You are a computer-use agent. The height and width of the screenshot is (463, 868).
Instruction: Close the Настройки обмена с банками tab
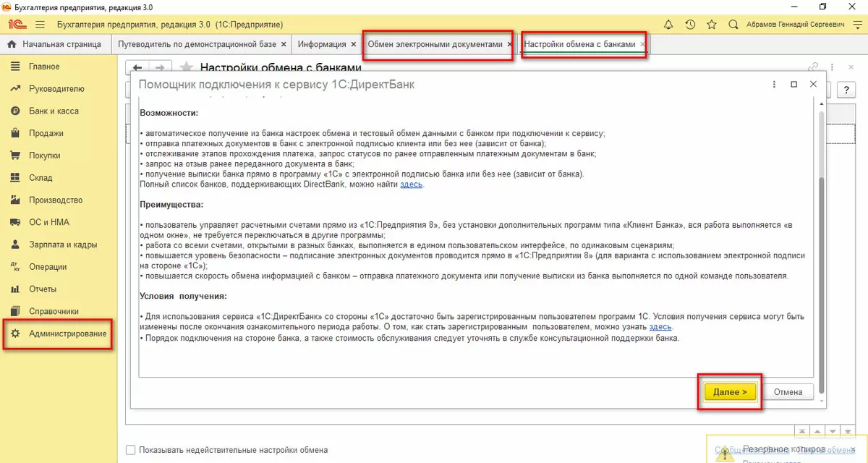pyautogui.click(x=643, y=45)
